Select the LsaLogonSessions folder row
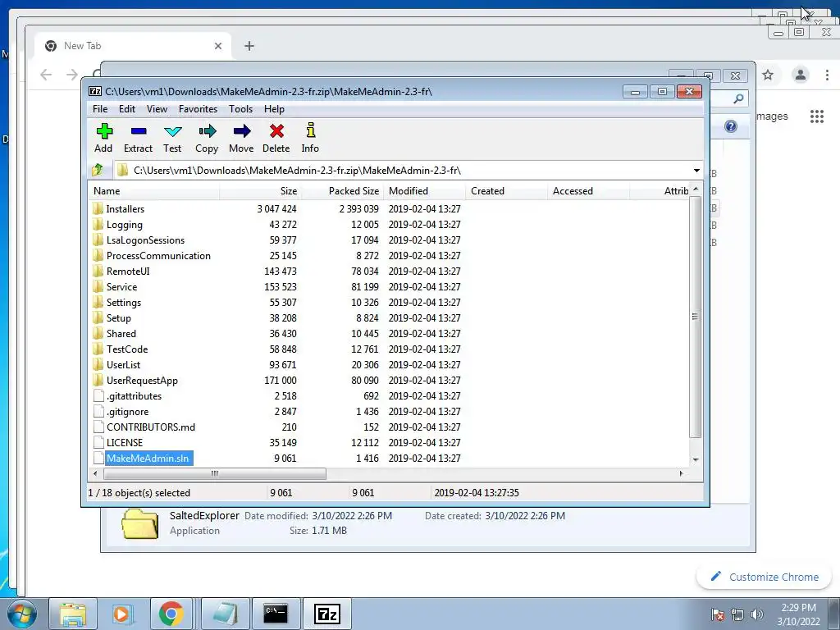Screen dimensions: 840x630 click(390, 240)
